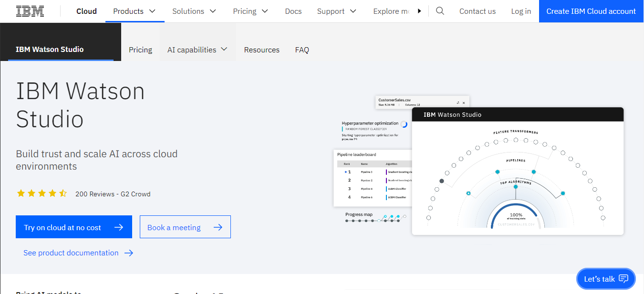Open the FAQ tab
The height and width of the screenshot is (294, 644).
tap(302, 50)
